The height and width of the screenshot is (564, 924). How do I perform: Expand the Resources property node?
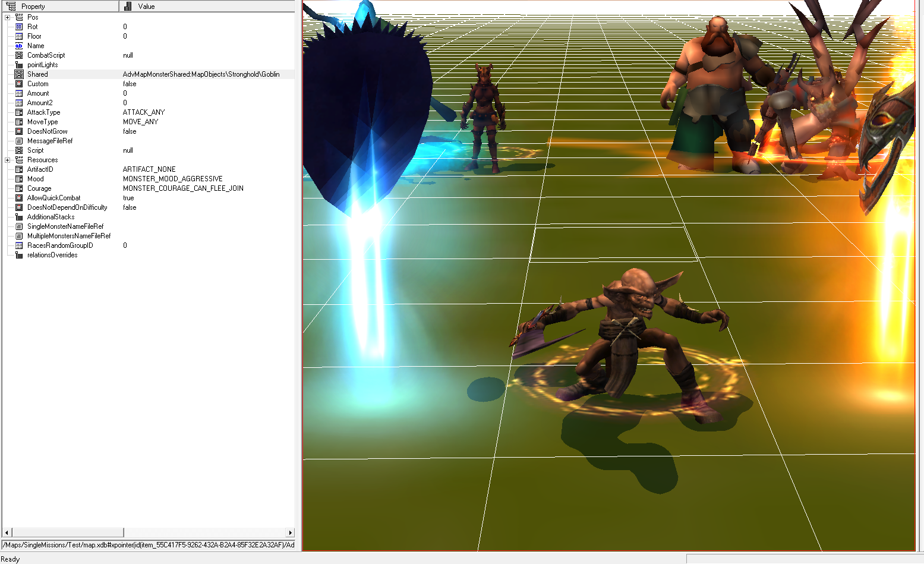(8, 160)
